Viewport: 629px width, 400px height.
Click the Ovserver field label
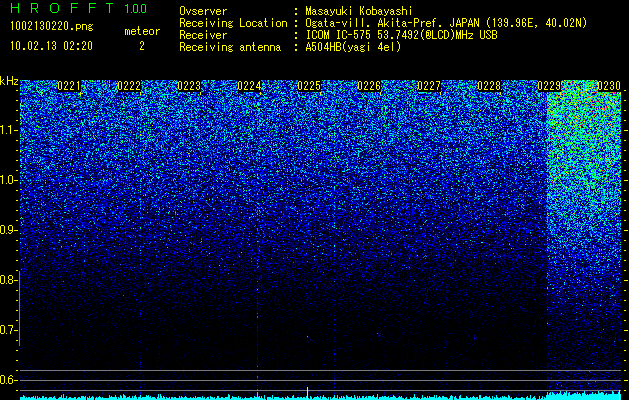tap(203, 12)
